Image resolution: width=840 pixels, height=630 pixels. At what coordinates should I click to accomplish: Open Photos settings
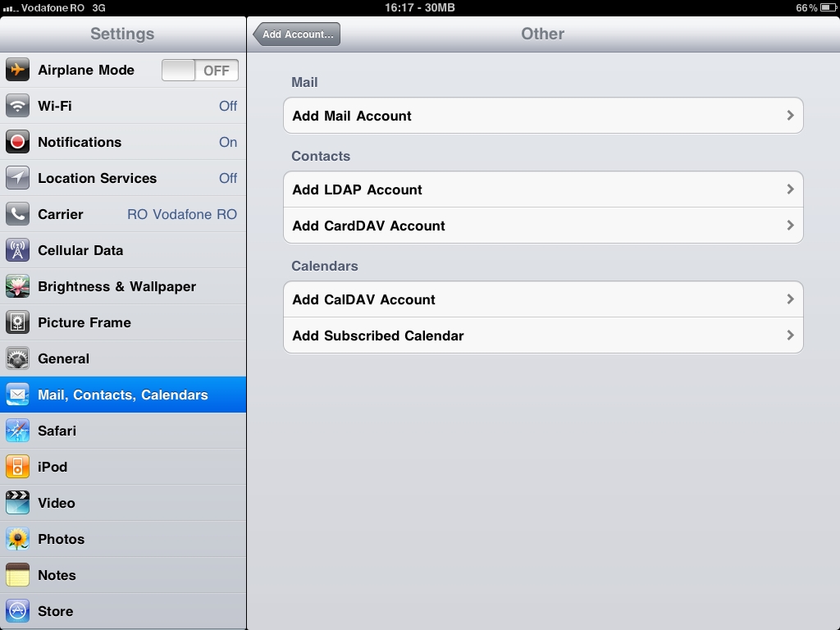click(x=123, y=539)
